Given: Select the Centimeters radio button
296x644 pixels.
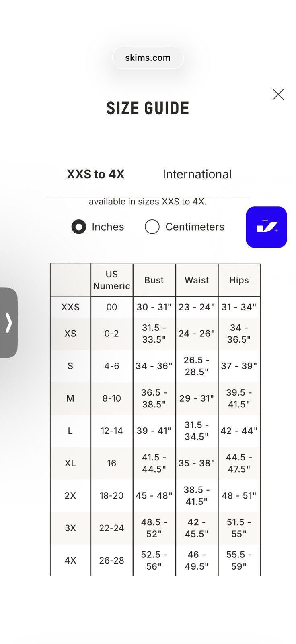Looking at the screenshot, I should [152, 227].
